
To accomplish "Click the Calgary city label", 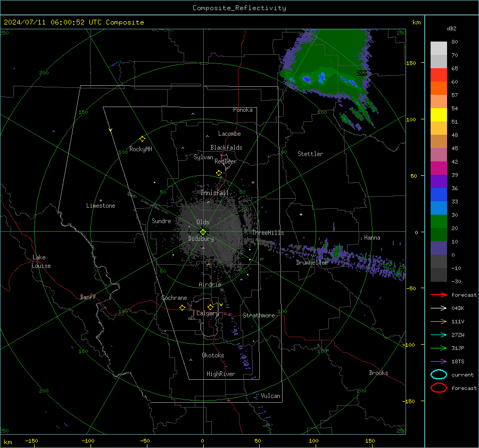I will click(208, 313).
